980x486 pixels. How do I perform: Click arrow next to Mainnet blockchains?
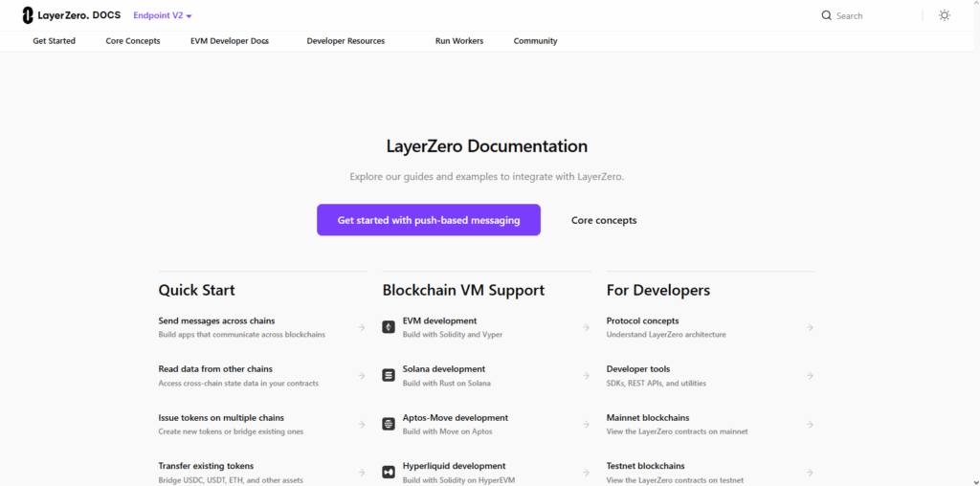pos(810,424)
